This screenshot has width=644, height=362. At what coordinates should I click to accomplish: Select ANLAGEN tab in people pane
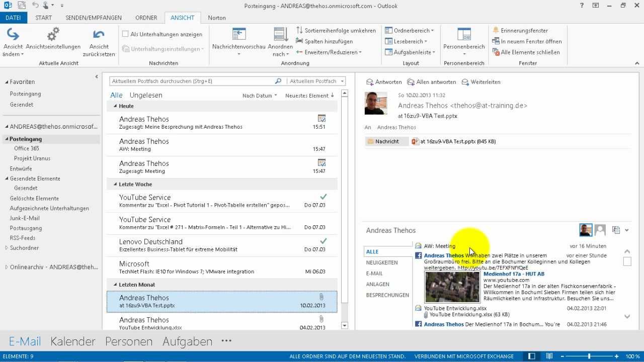click(x=378, y=284)
